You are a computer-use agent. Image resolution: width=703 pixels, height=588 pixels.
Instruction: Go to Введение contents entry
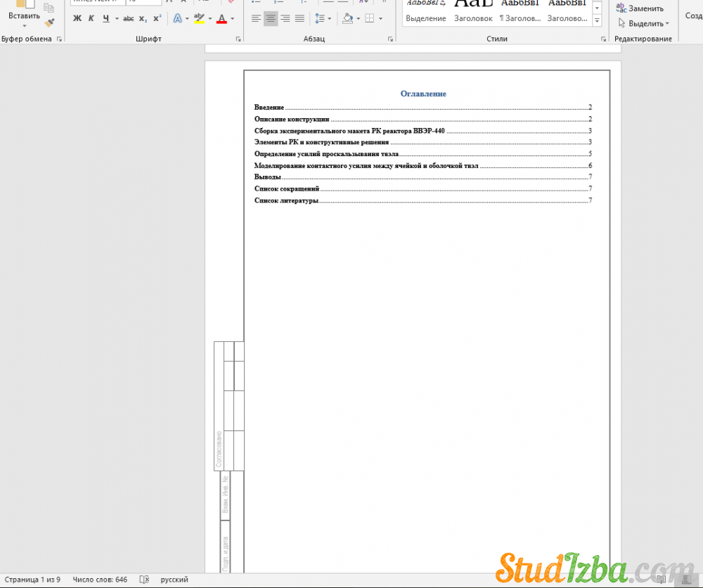(423, 107)
